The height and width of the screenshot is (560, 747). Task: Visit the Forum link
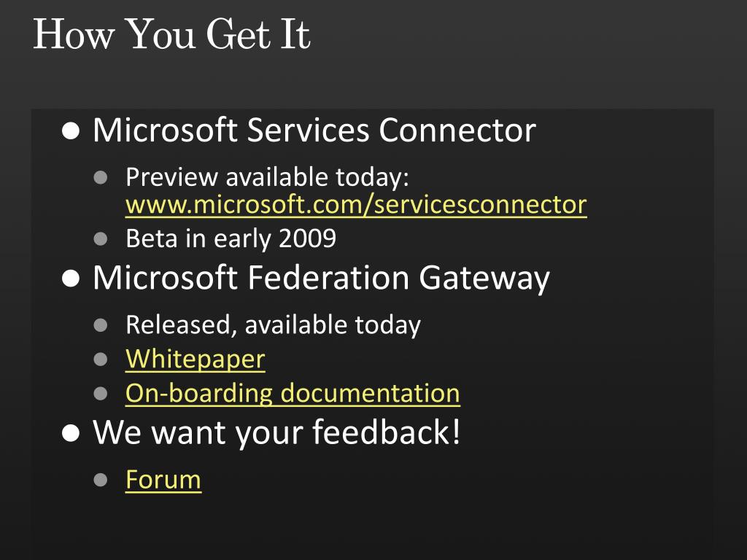pyautogui.click(x=163, y=480)
